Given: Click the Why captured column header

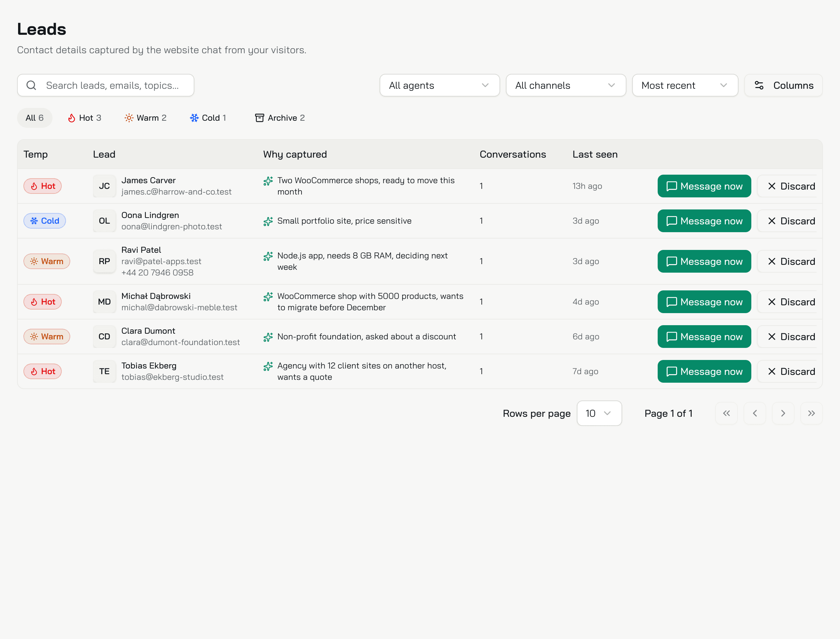Looking at the screenshot, I should pos(295,154).
